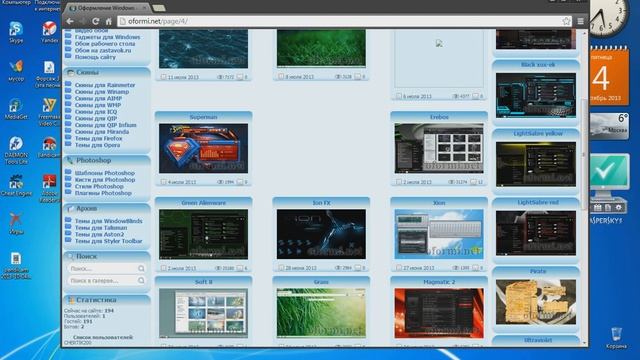
Task: Open Темы для Aston2 link
Action: coord(100,234)
